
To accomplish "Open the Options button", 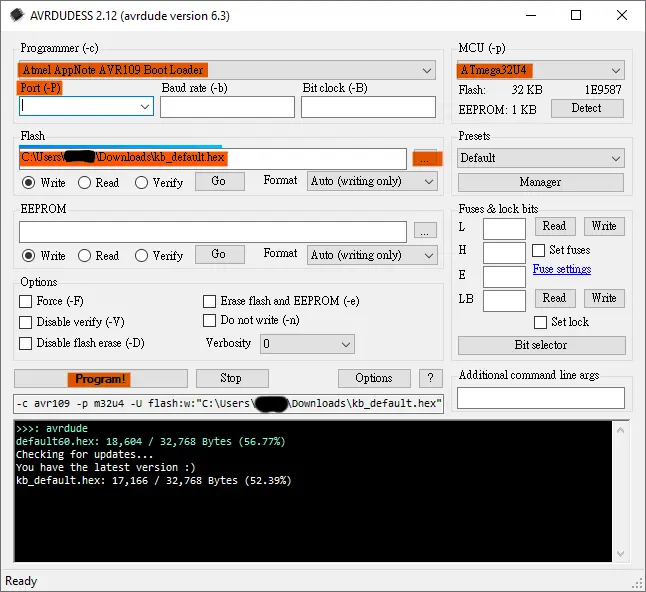I will pyautogui.click(x=374, y=379).
